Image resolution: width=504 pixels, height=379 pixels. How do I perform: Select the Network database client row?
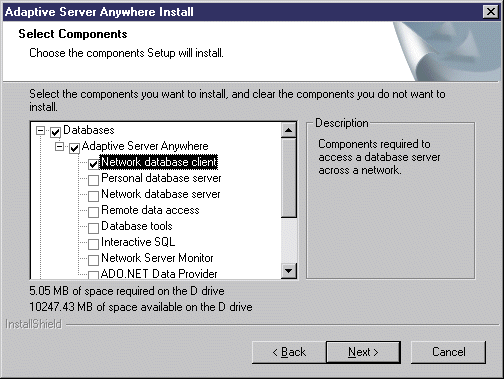point(159,162)
